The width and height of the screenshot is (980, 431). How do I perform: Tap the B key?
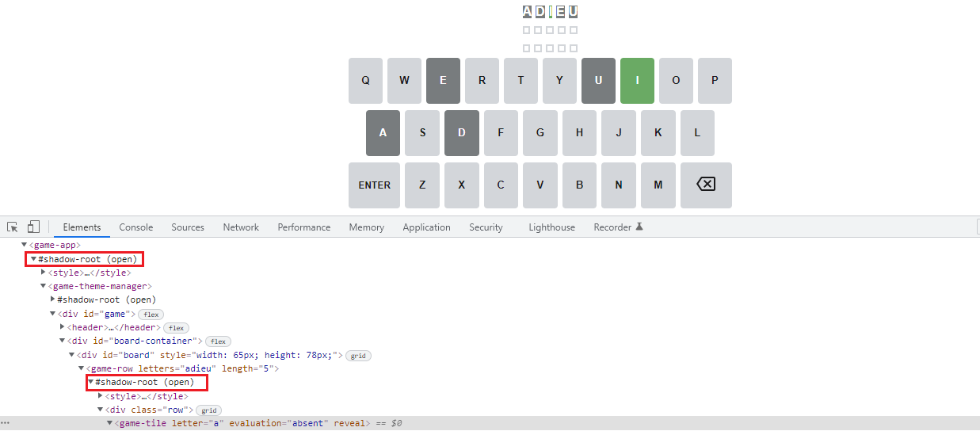(579, 185)
